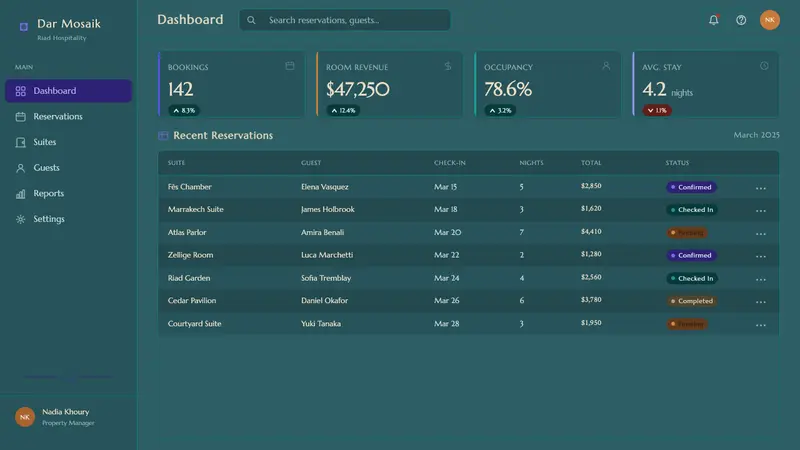Click Completed badge for Daniel Okafor

point(692,301)
